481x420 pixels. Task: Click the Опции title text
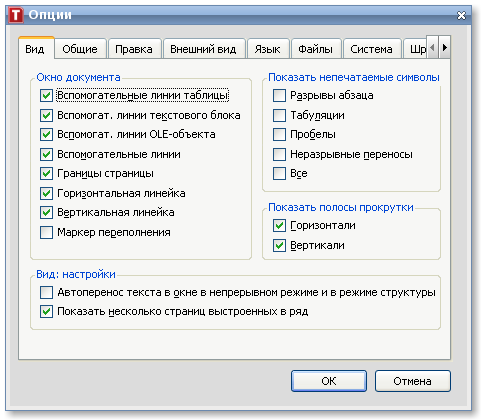(50, 15)
